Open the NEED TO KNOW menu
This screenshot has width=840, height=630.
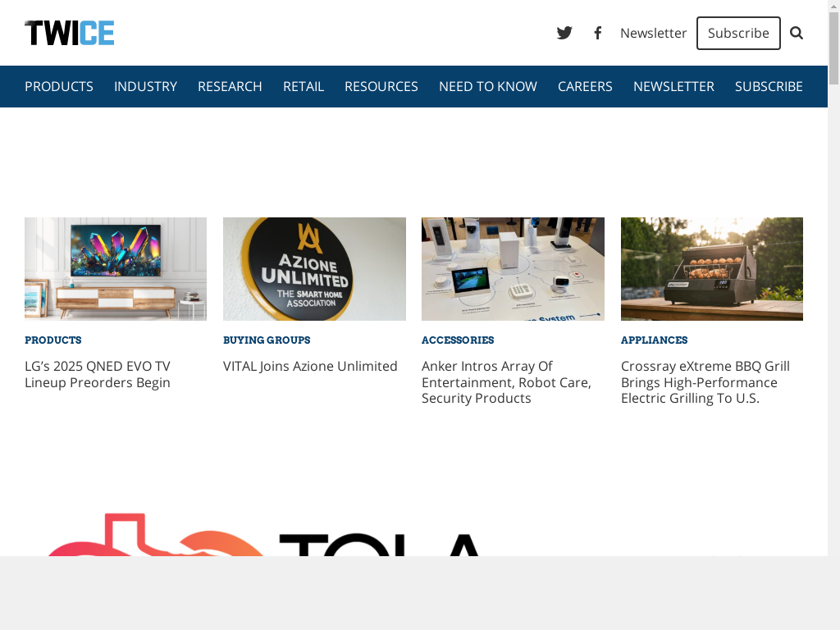coord(488,86)
